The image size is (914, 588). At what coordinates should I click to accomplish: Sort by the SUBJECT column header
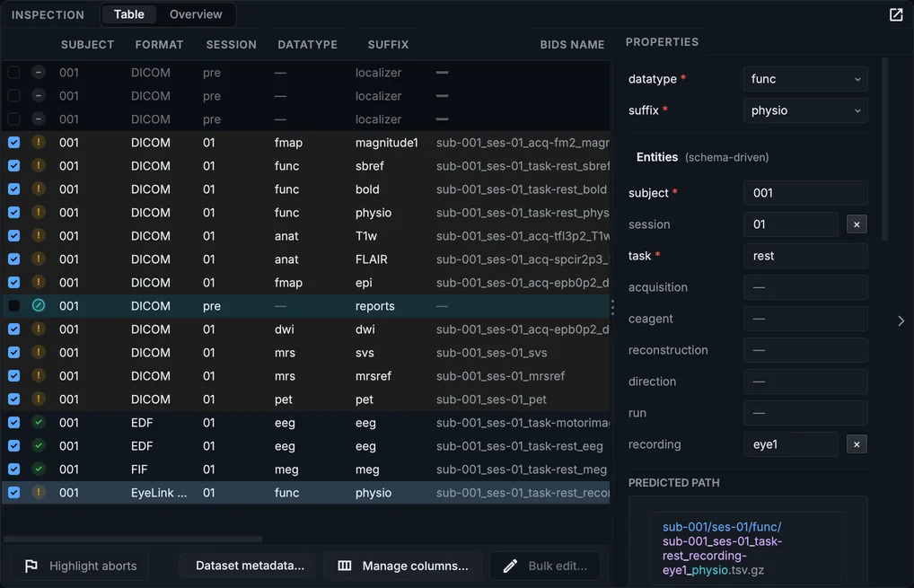pyautogui.click(x=87, y=45)
